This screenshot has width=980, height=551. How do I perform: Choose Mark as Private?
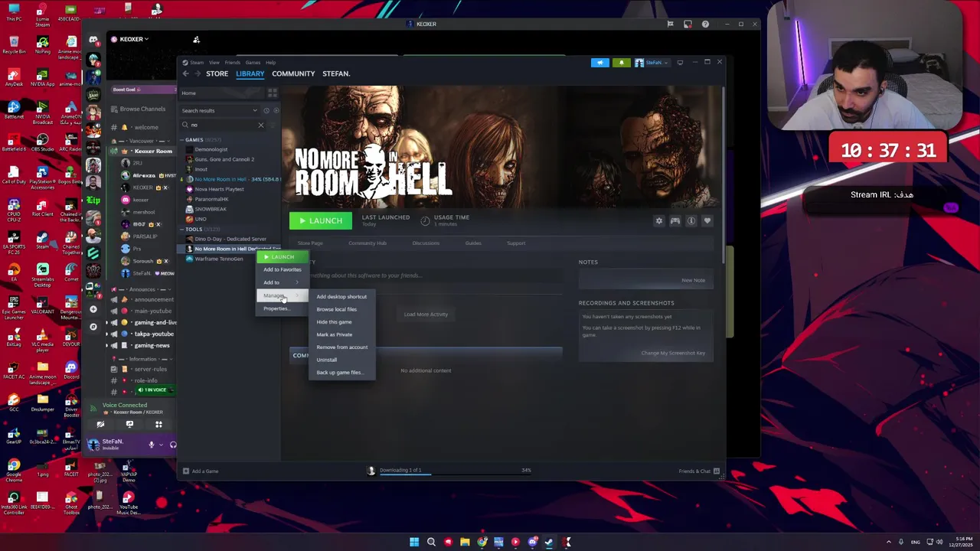tap(341, 334)
